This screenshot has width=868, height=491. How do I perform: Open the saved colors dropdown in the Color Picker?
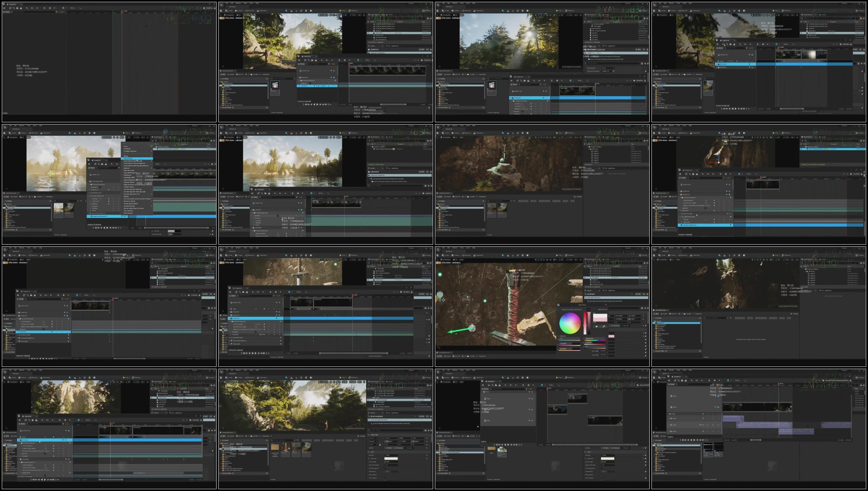589,309
